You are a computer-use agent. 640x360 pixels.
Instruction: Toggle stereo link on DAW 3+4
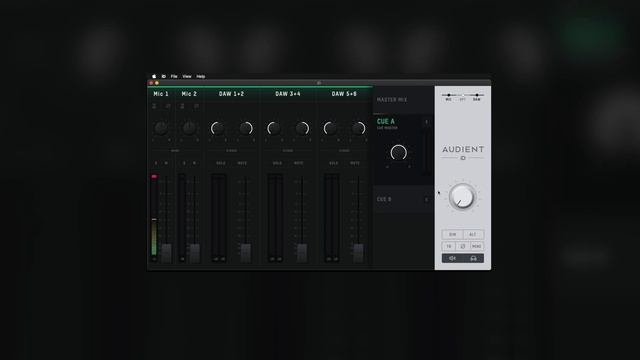(288, 151)
